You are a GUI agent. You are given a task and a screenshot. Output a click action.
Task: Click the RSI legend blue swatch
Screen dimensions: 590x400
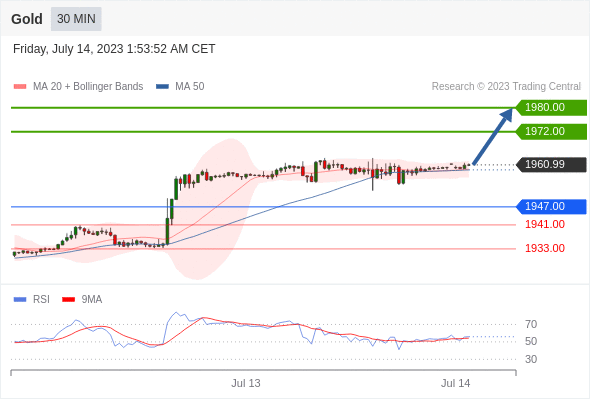pyautogui.click(x=20, y=300)
